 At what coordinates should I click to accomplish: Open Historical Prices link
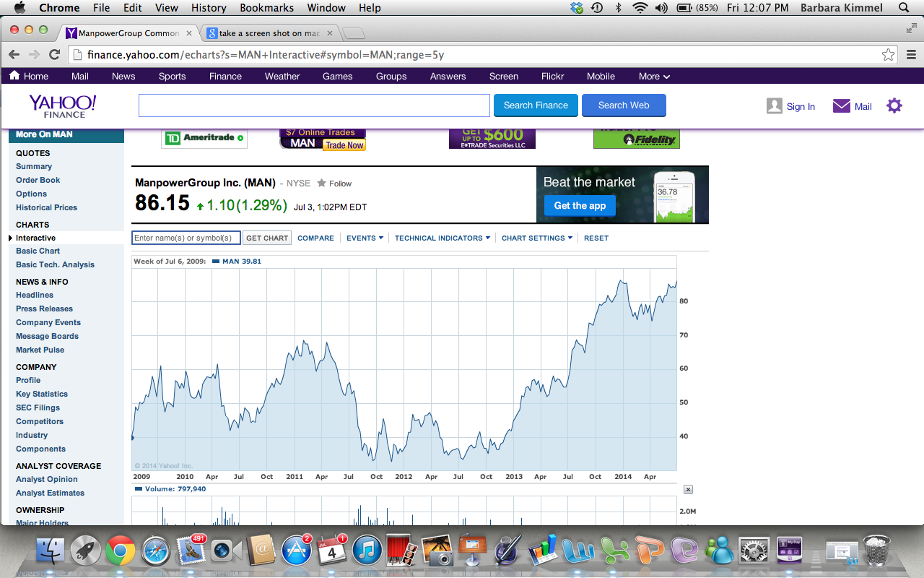(x=46, y=207)
